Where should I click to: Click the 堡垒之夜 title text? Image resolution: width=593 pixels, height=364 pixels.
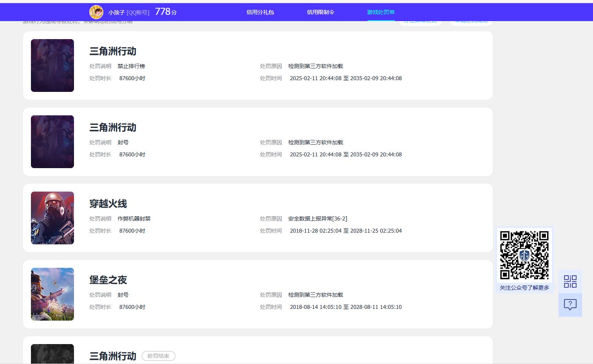click(108, 280)
